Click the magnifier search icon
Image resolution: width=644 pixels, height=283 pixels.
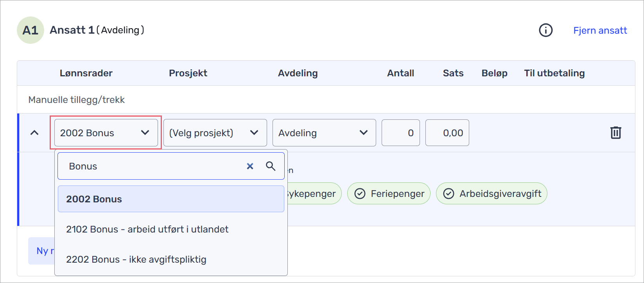271,166
